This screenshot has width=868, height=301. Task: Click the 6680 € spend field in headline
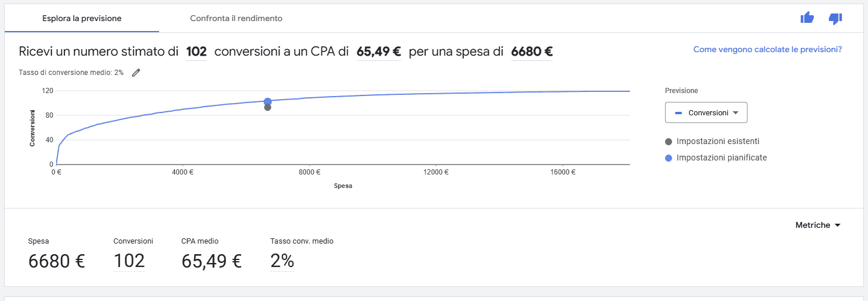[x=532, y=52]
